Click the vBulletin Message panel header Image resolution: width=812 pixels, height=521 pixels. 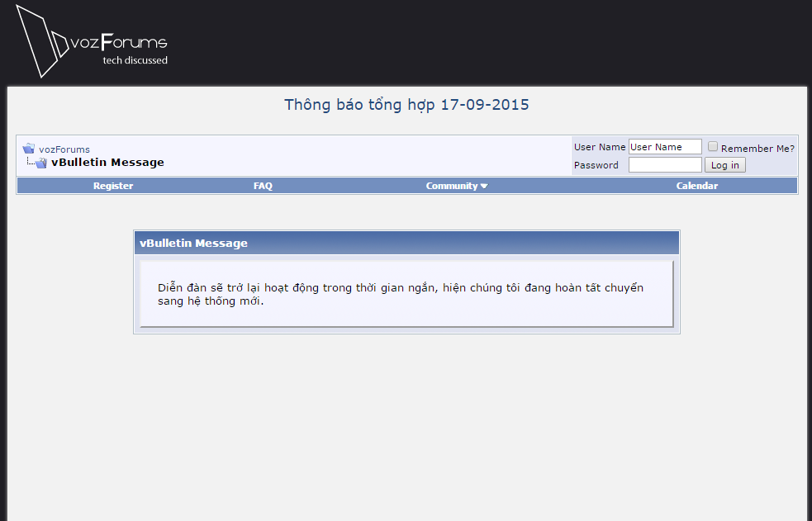(406, 243)
